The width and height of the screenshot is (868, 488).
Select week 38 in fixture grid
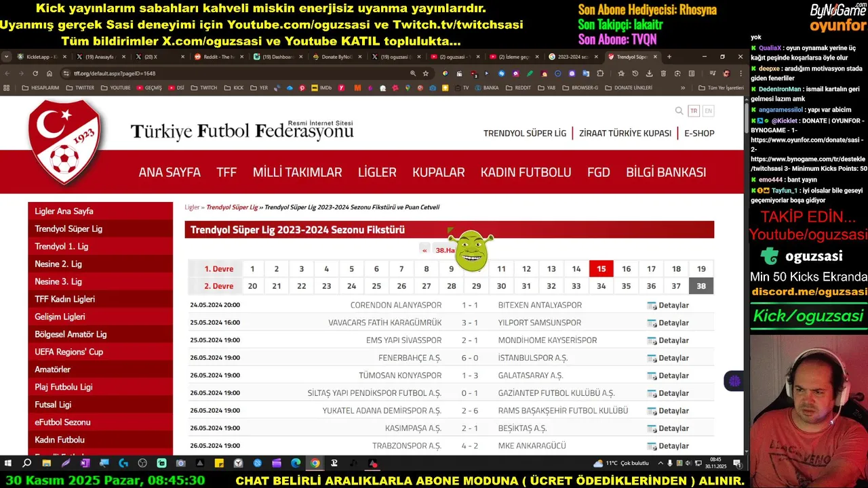(x=701, y=286)
